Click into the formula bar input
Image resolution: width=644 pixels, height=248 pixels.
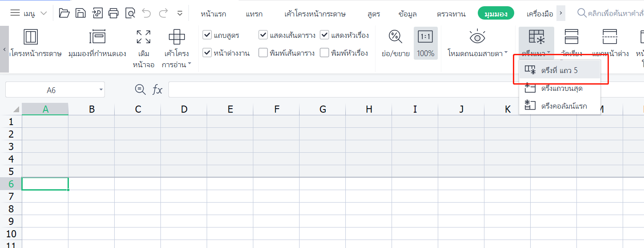[406, 89]
